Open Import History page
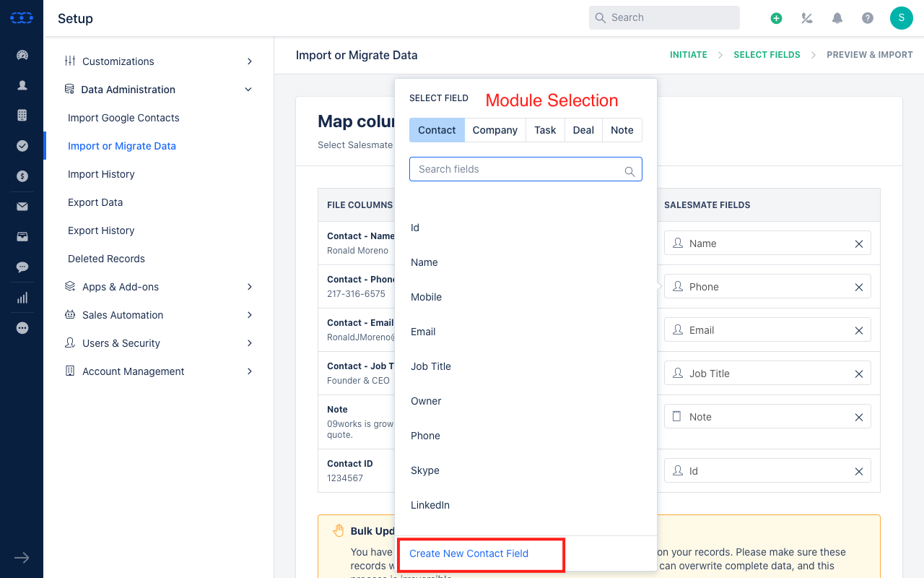Viewport: 924px width, 578px height. 101,174
